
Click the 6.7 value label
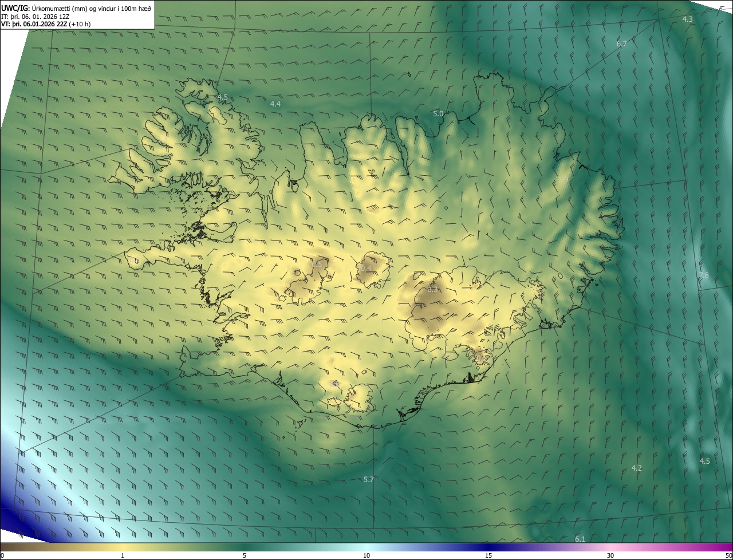621,44
